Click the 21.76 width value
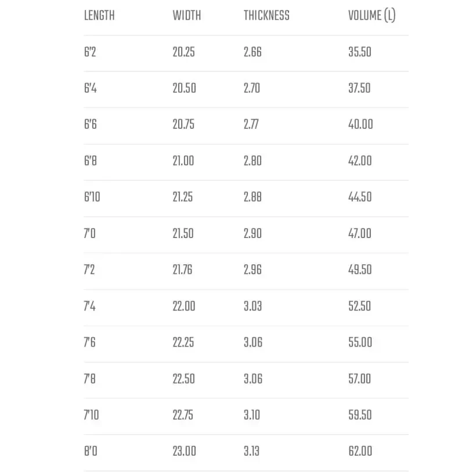Image resolution: width=476 pixels, height=476 pixels. [182, 270]
